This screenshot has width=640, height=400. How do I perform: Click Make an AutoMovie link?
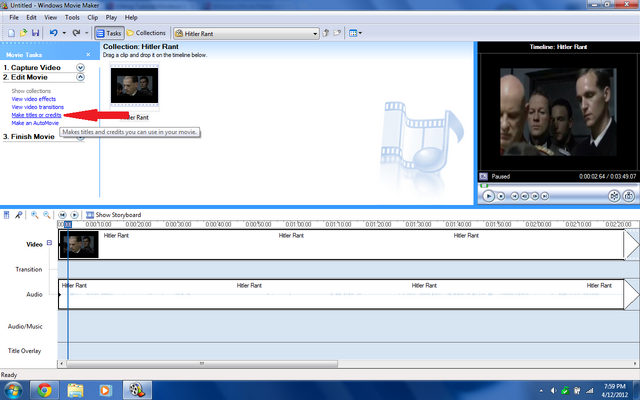(35, 123)
